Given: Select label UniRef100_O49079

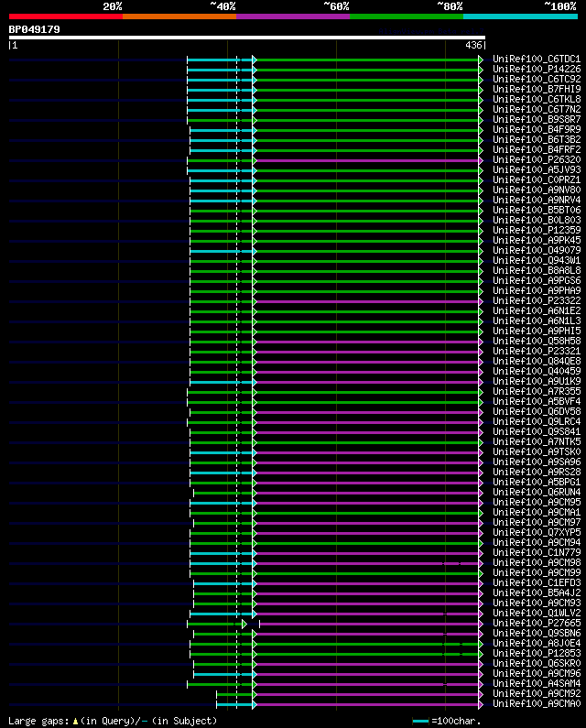Looking at the screenshot, I should pyautogui.click(x=537, y=250).
